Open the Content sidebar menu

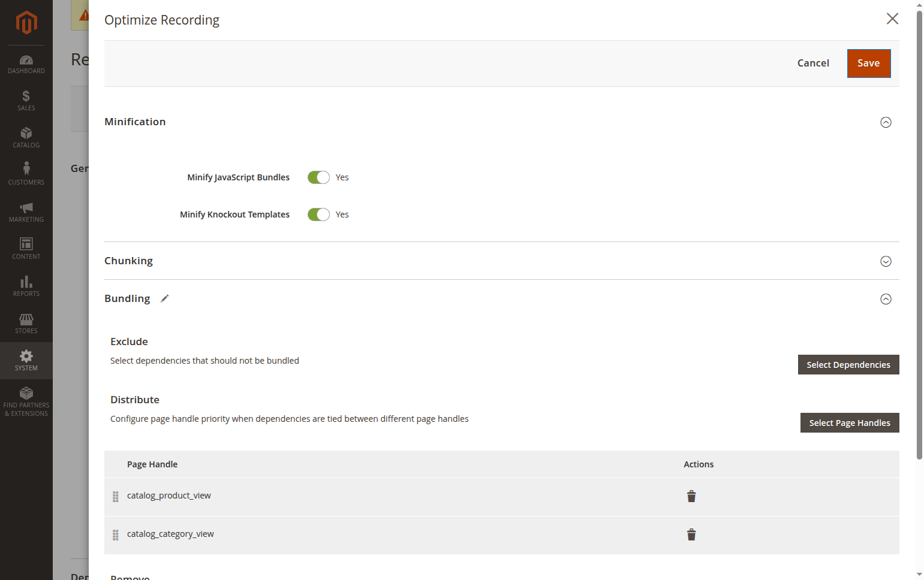(x=26, y=249)
